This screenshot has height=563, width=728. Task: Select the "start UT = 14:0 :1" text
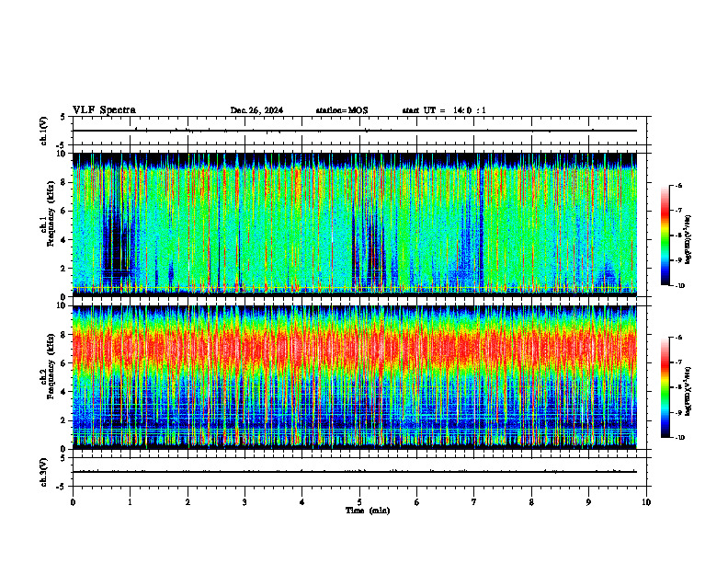[x=444, y=110]
